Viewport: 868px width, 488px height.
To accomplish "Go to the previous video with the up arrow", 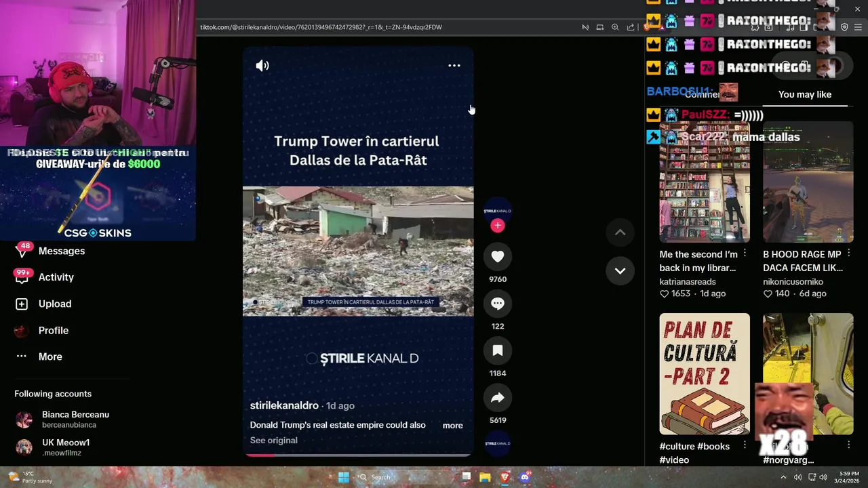I will (x=620, y=232).
